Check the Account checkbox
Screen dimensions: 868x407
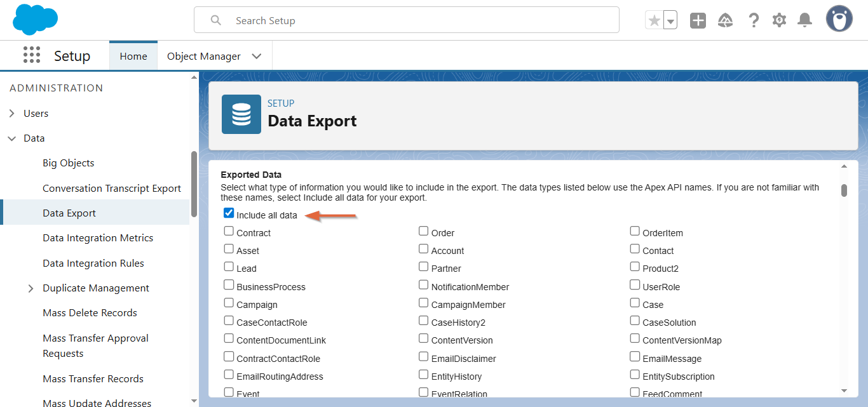[424, 249]
